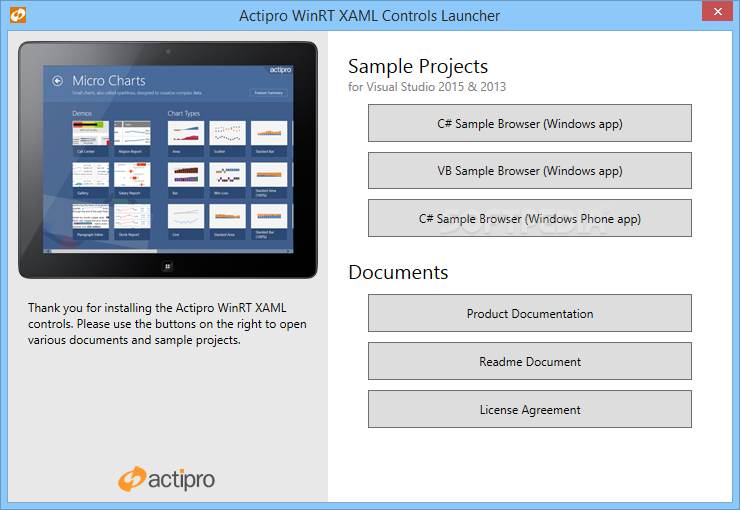Open the License Agreement
The image size is (740, 510).
click(x=530, y=409)
